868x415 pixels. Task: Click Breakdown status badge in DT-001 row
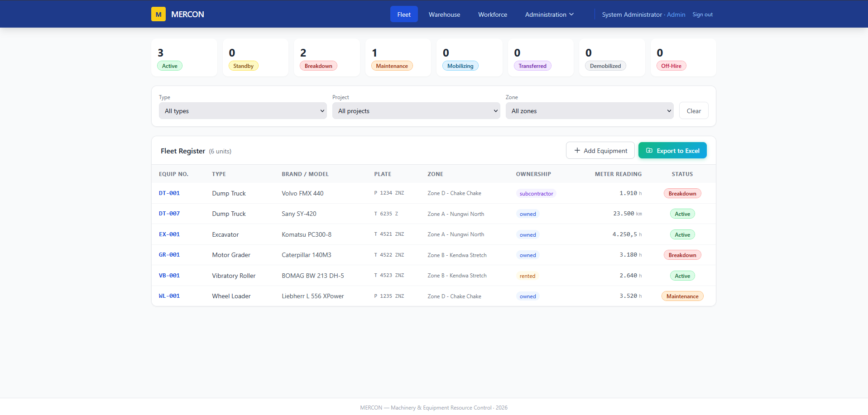(682, 194)
